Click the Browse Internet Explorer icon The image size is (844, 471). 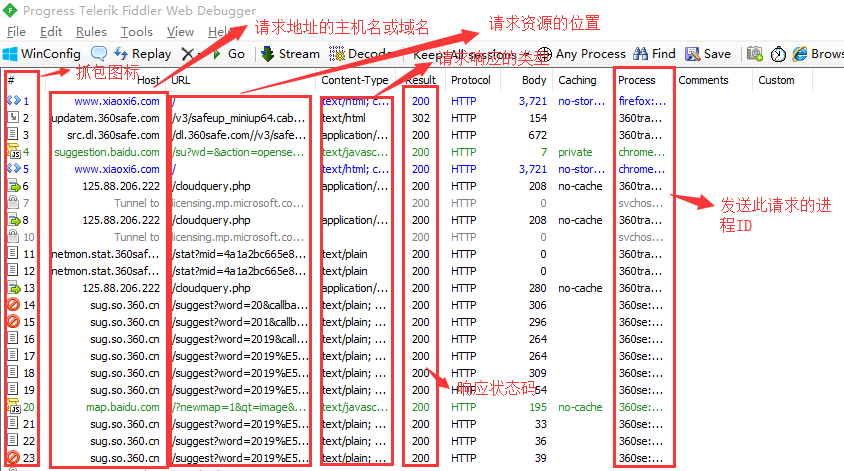[800, 54]
